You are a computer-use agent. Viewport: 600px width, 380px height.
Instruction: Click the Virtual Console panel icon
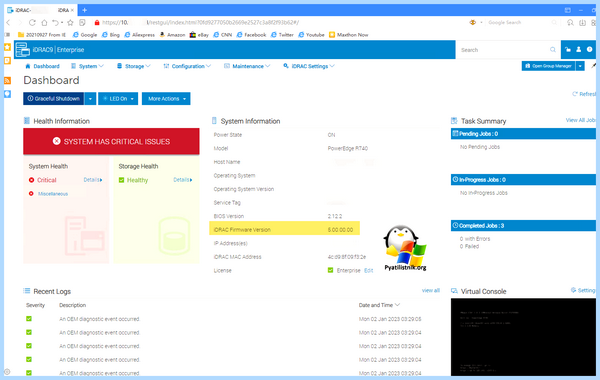pyautogui.click(x=454, y=291)
